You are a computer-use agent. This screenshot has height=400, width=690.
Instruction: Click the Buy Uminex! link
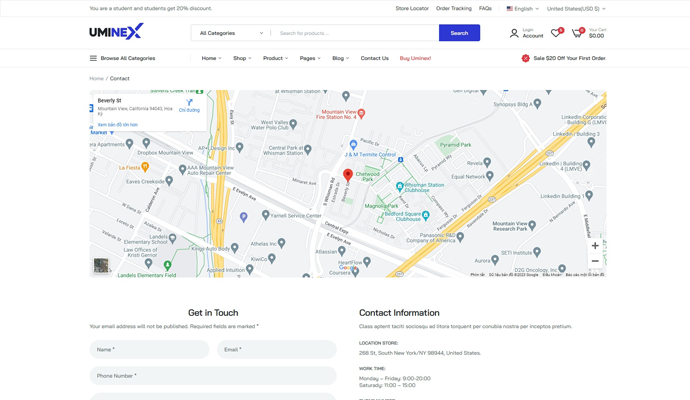click(415, 58)
